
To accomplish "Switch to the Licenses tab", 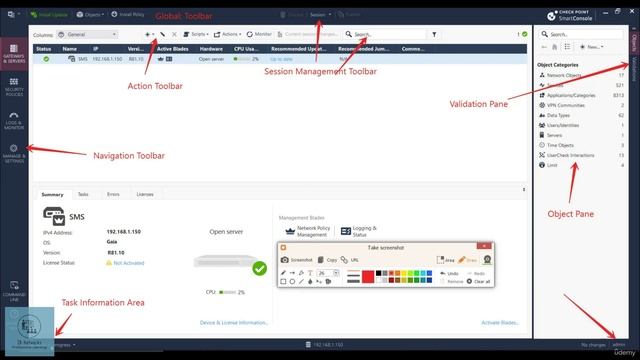I will click(145, 194).
